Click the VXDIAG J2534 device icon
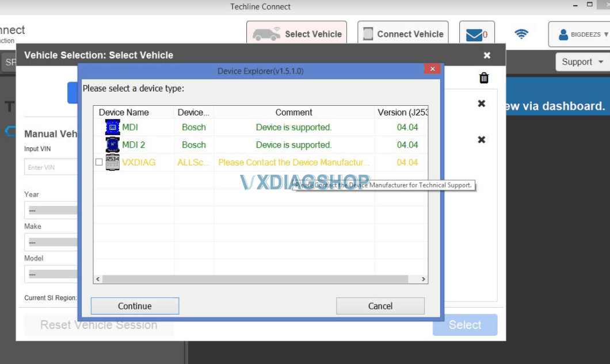The width and height of the screenshot is (610, 364). (113, 162)
